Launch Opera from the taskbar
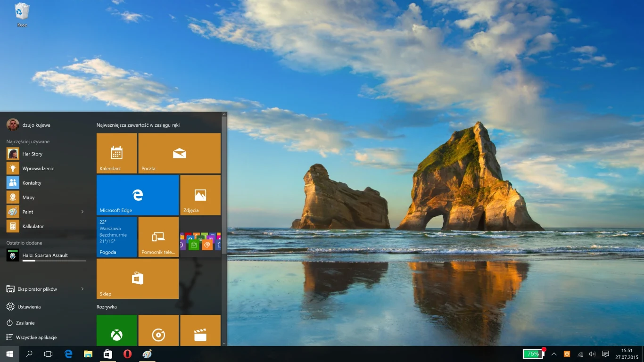Viewport: 644px width, 362px height. click(127, 354)
